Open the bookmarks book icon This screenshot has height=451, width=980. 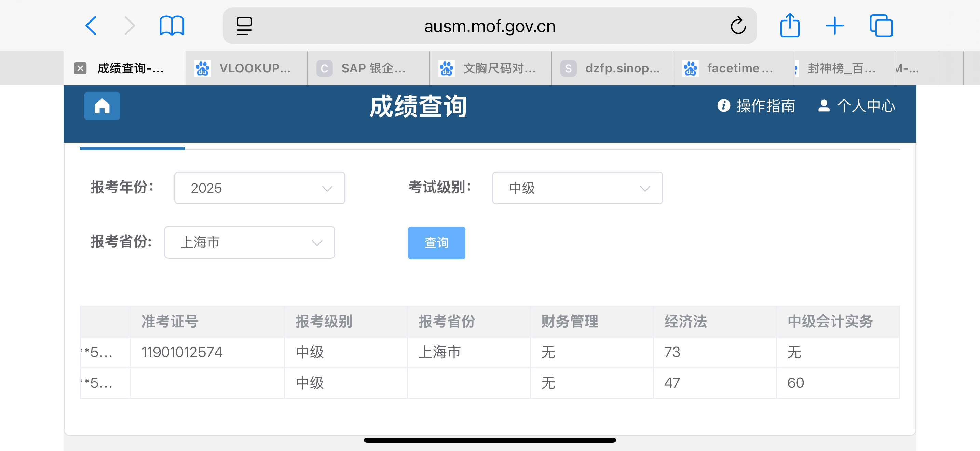172,26
